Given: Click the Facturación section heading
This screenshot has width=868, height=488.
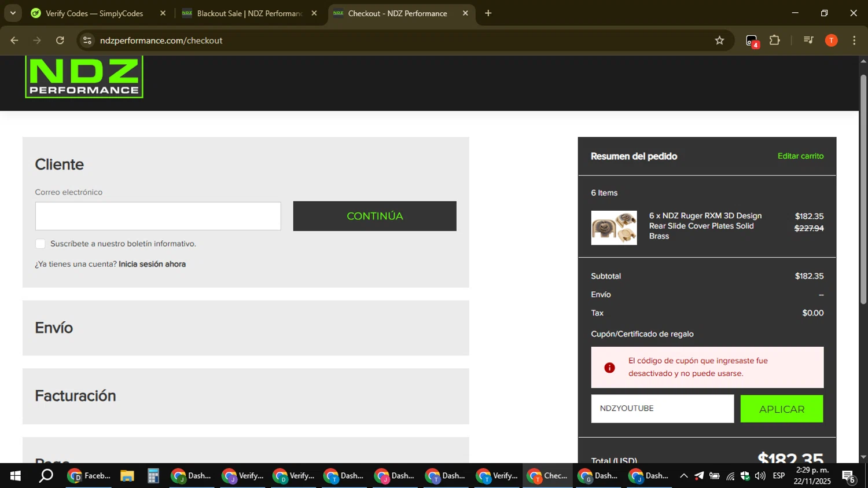Looking at the screenshot, I should [75, 396].
